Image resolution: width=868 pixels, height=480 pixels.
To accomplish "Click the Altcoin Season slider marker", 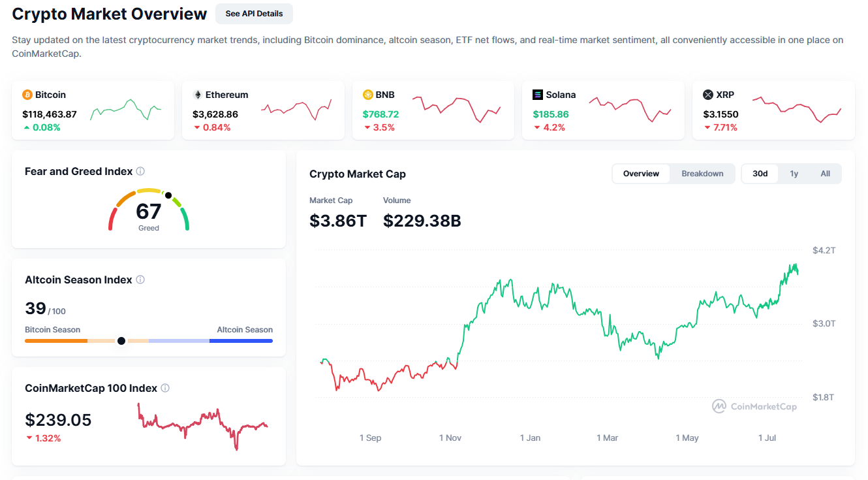I will [x=121, y=341].
